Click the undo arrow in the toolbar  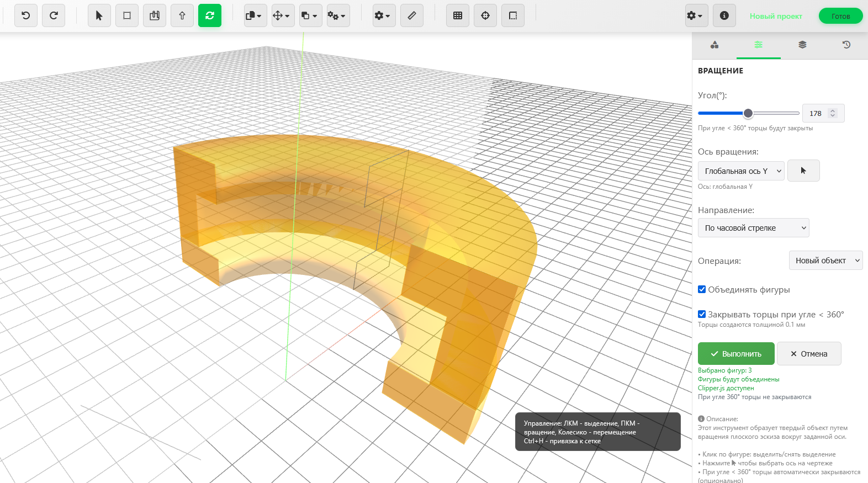click(x=26, y=15)
